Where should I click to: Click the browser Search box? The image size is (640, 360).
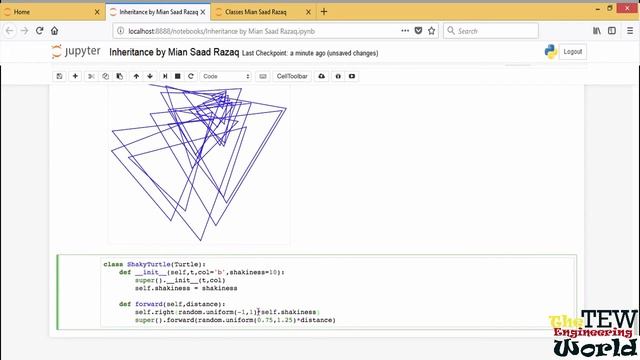491,31
